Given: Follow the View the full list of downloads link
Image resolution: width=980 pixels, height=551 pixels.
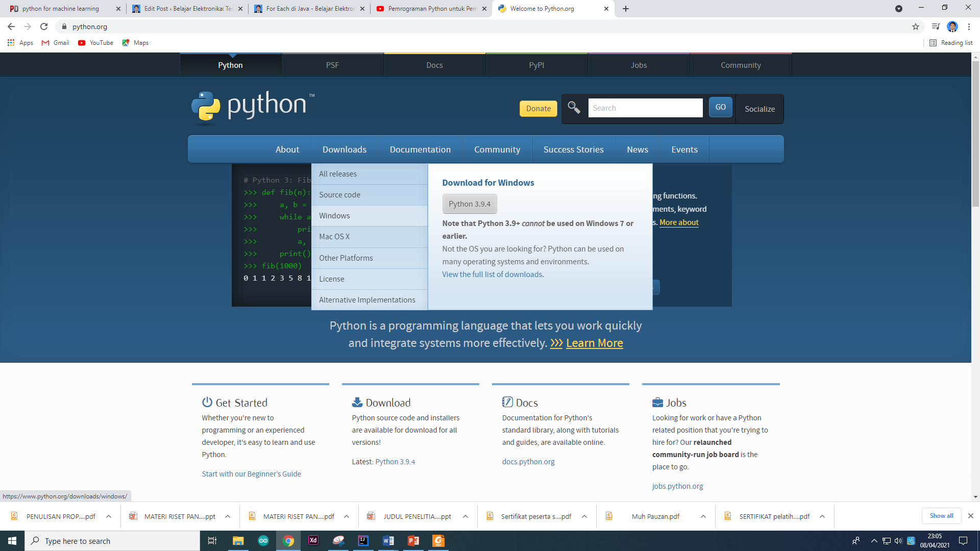Looking at the screenshot, I should (x=492, y=274).
